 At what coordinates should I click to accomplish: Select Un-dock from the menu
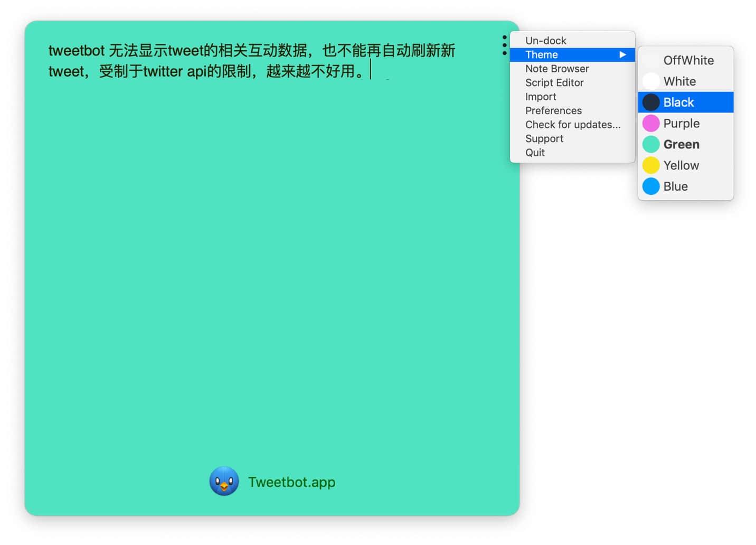click(572, 41)
